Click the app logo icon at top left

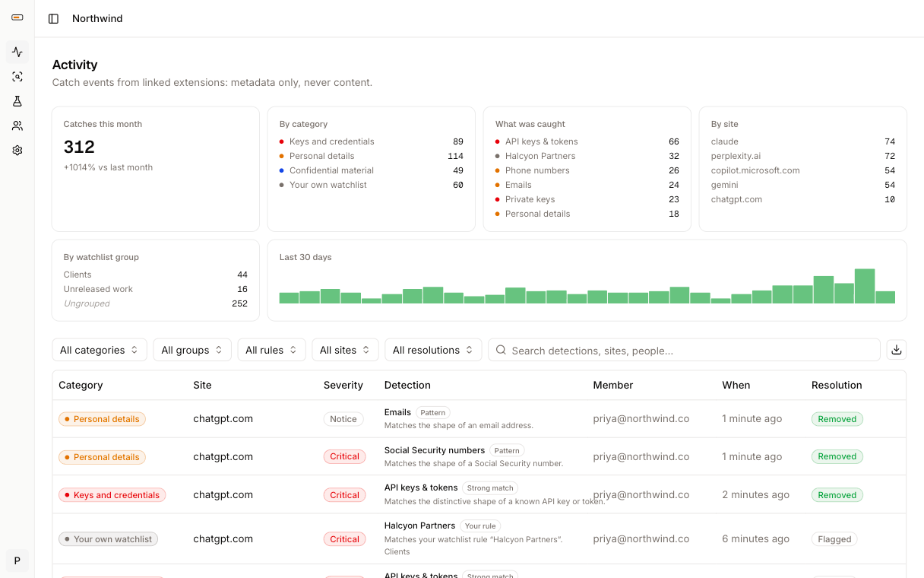17,17
